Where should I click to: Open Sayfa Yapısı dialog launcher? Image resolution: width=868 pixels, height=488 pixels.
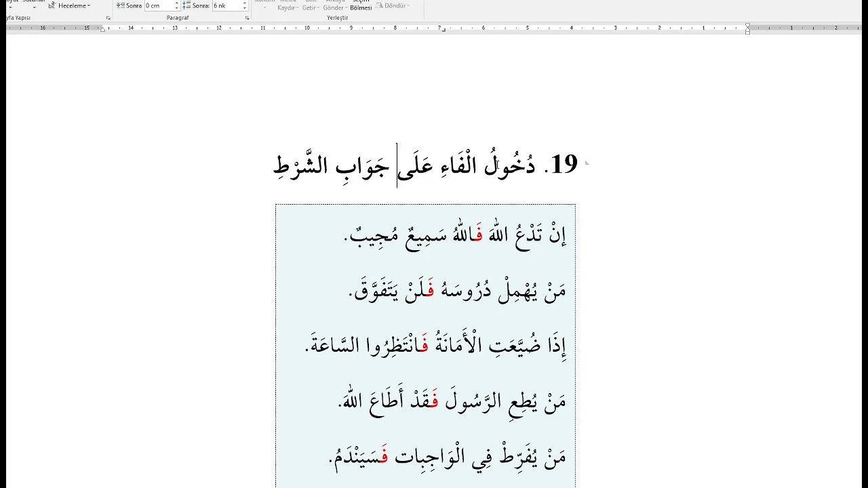108,18
